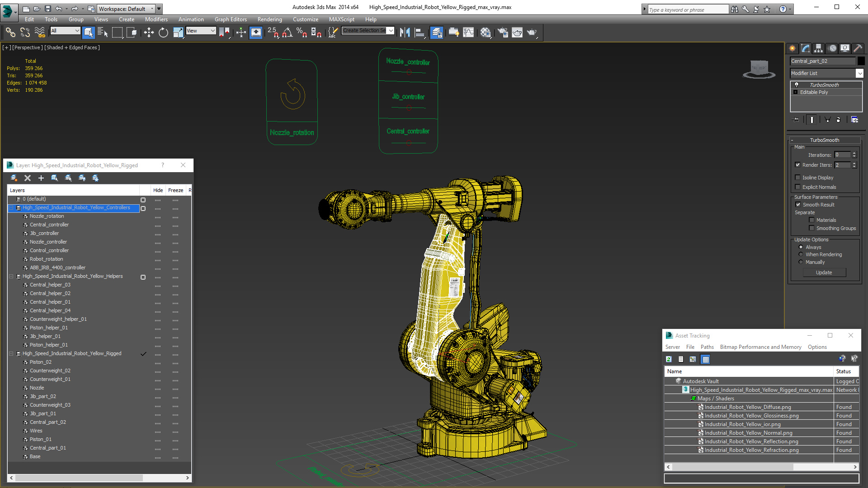868x488 pixels.
Task: Collapse the High_Speed_Industrial_Robot_Yellow_Helpers layer
Action: tap(11, 277)
